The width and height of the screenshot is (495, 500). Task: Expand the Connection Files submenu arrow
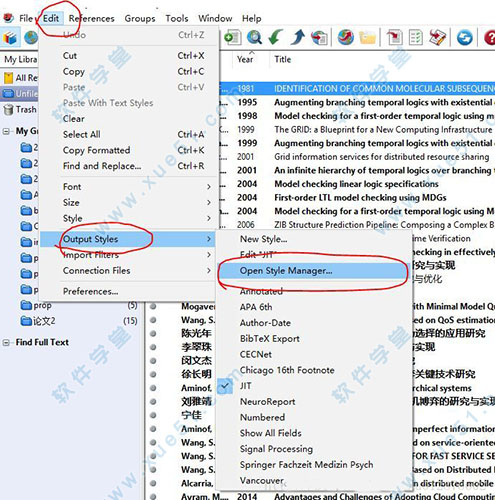click(209, 270)
